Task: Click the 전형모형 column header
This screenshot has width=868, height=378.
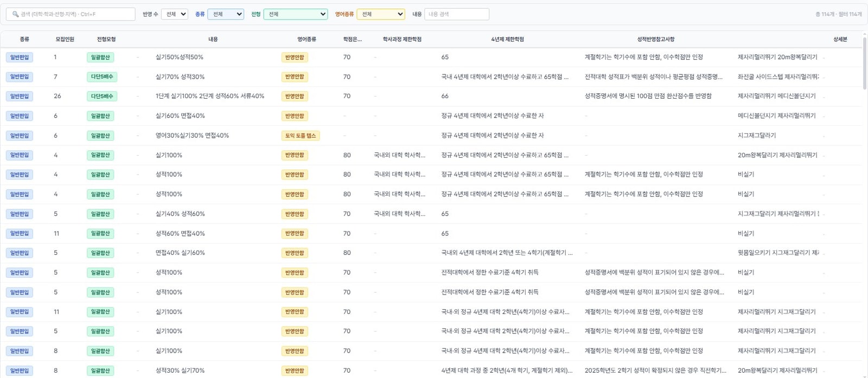Action: click(x=106, y=40)
